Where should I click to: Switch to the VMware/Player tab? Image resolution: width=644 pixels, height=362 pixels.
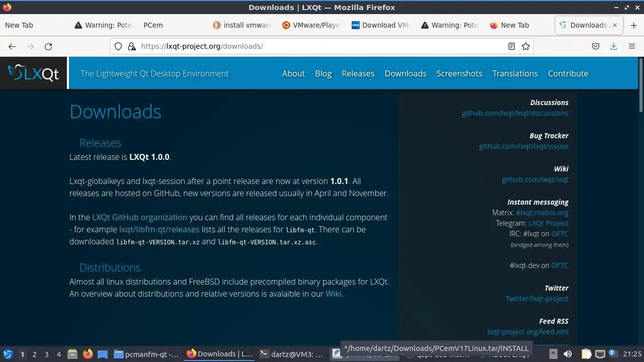pos(311,25)
